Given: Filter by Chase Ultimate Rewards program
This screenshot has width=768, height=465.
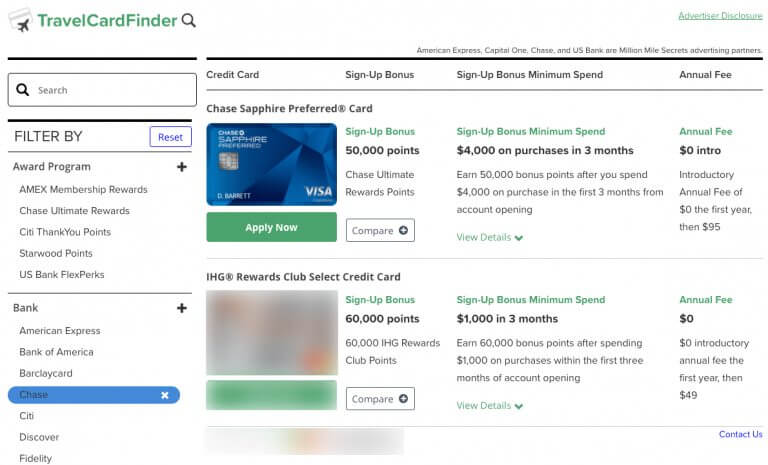Looking at the screenshot, I should (74, 211).
